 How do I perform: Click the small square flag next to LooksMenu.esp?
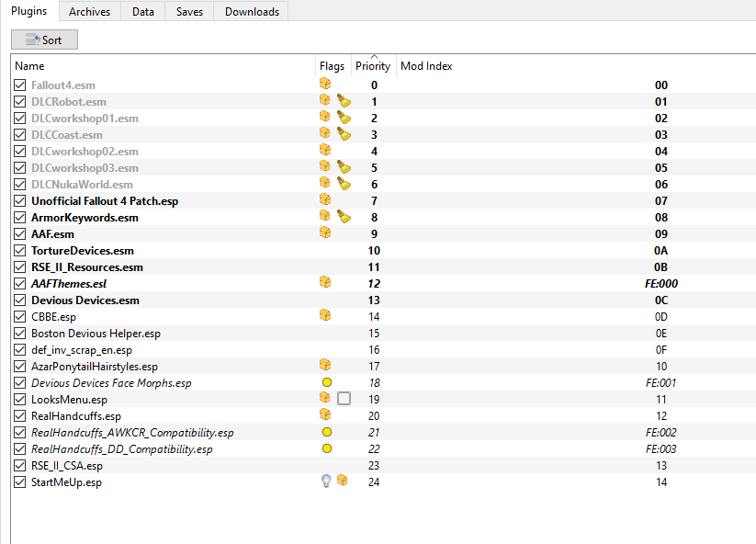(x=345, y=399)
